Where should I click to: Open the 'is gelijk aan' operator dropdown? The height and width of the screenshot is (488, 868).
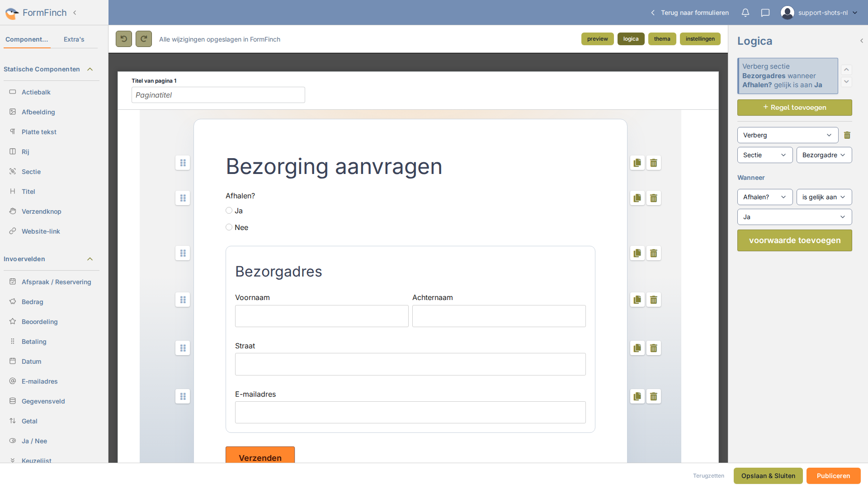click(824, 197)
